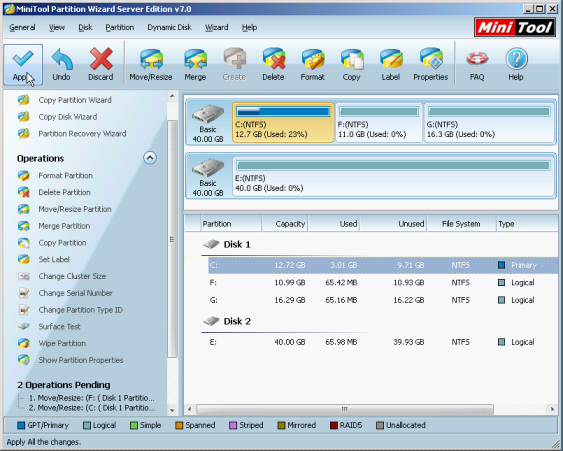Image resolution: width=563 pixels, height=451 pixels.
Task: Undo the last operation
Action: click(x=61, y=65)
